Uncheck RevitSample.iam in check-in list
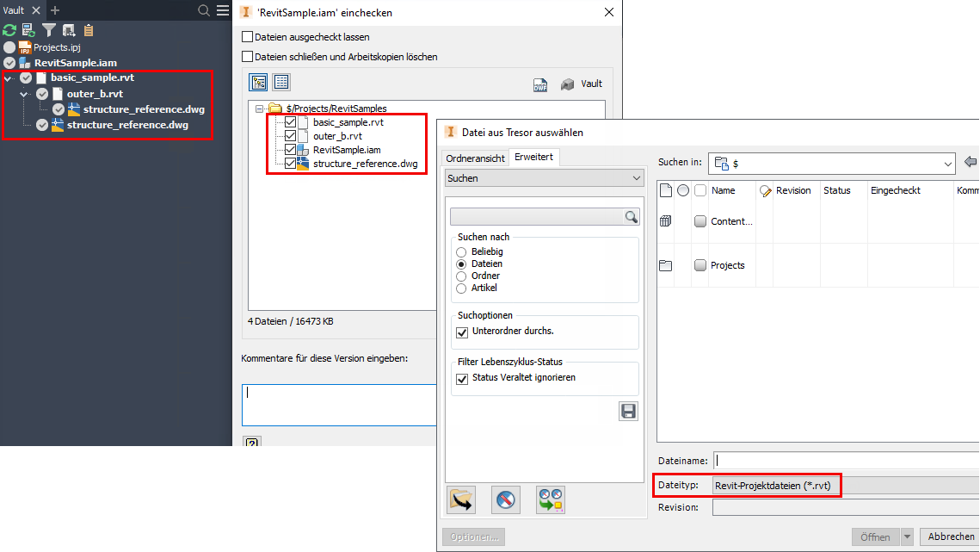This screenshot has width=980, height=552. (291, 150)
